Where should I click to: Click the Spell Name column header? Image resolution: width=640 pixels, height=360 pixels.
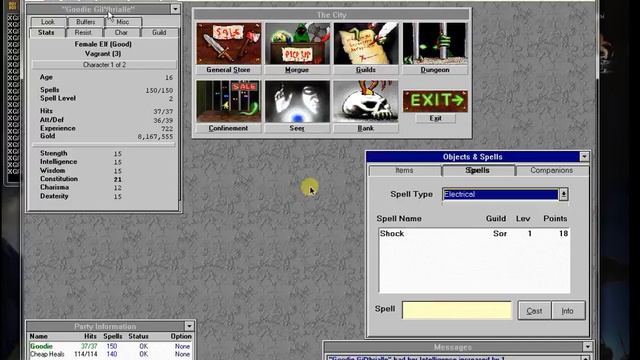(x=399, y=218)
